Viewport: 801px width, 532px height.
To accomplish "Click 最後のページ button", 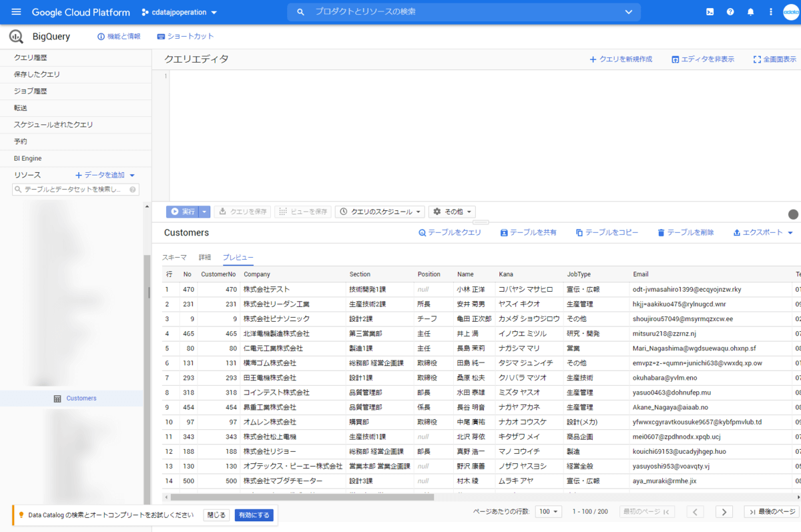I will pos(771,511).
